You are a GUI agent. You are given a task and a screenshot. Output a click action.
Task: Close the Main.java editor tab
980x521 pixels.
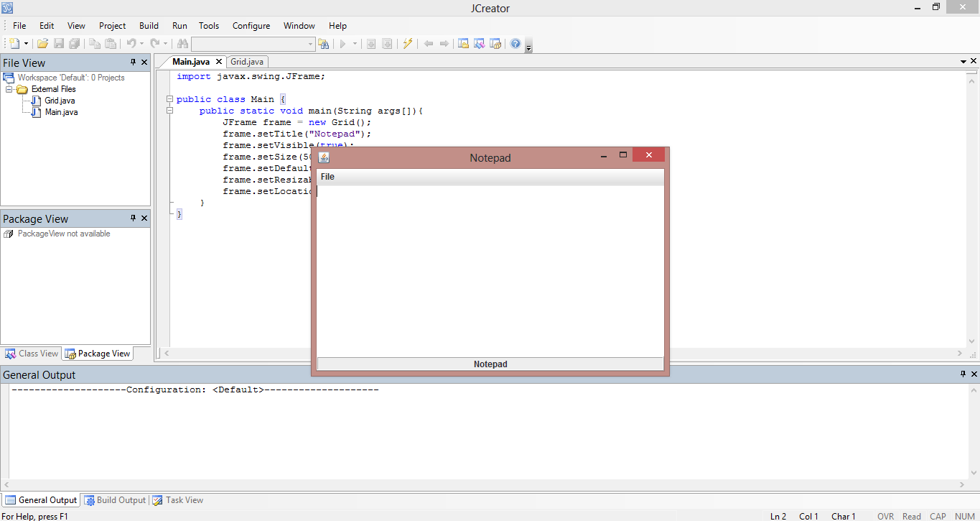(x=219, y=62)
